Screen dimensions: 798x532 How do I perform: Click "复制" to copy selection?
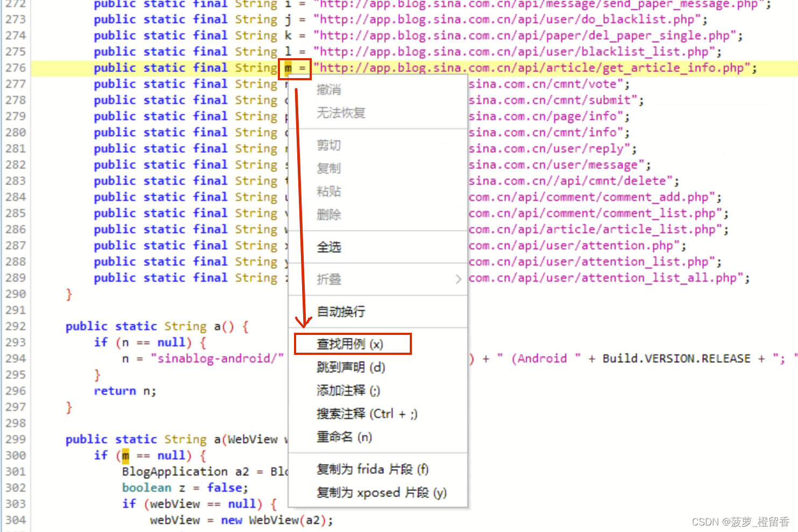coord(328,168)
